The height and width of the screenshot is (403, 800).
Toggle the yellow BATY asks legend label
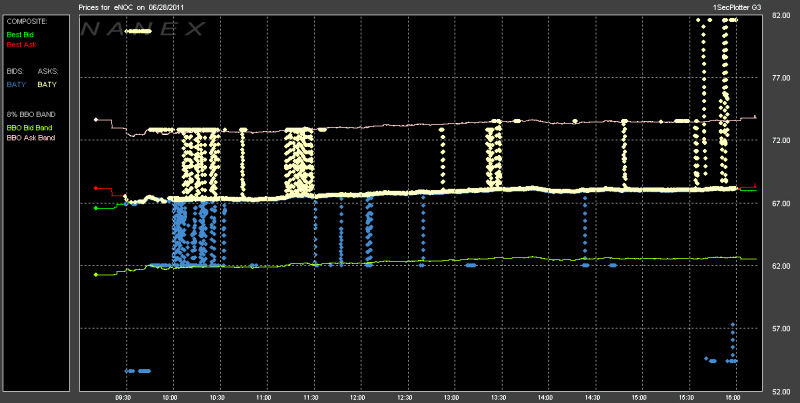click(x=47, y=85)
